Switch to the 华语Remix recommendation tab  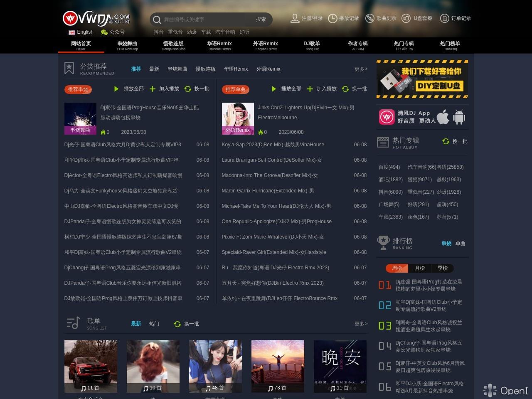pyautogui.click(x=236, y=69)
